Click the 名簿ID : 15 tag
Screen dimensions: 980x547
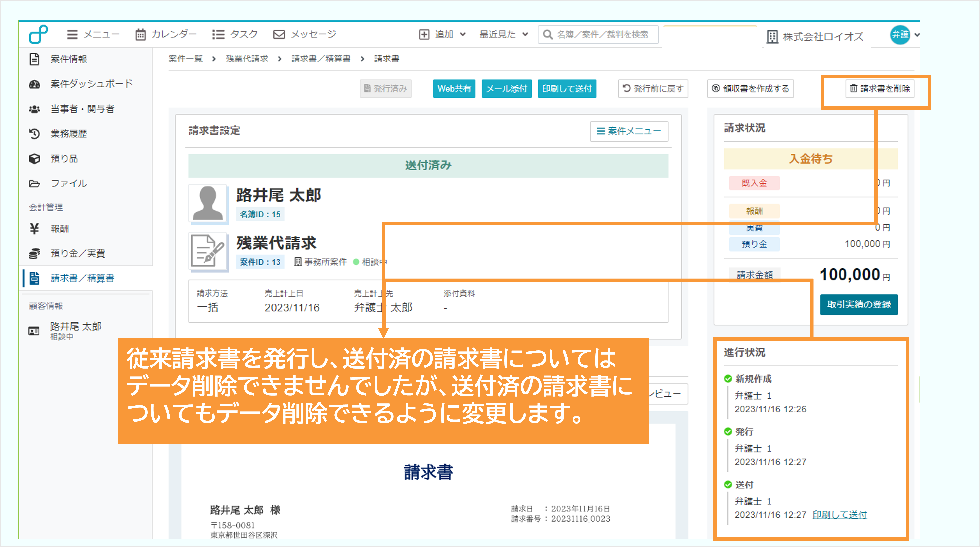pyautogui.click(x=260, y=214)
